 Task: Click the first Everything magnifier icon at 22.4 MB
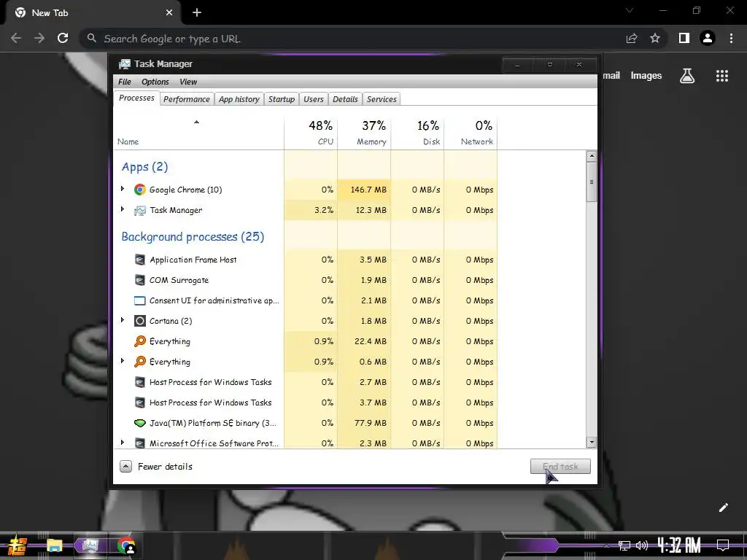point(139,341)
